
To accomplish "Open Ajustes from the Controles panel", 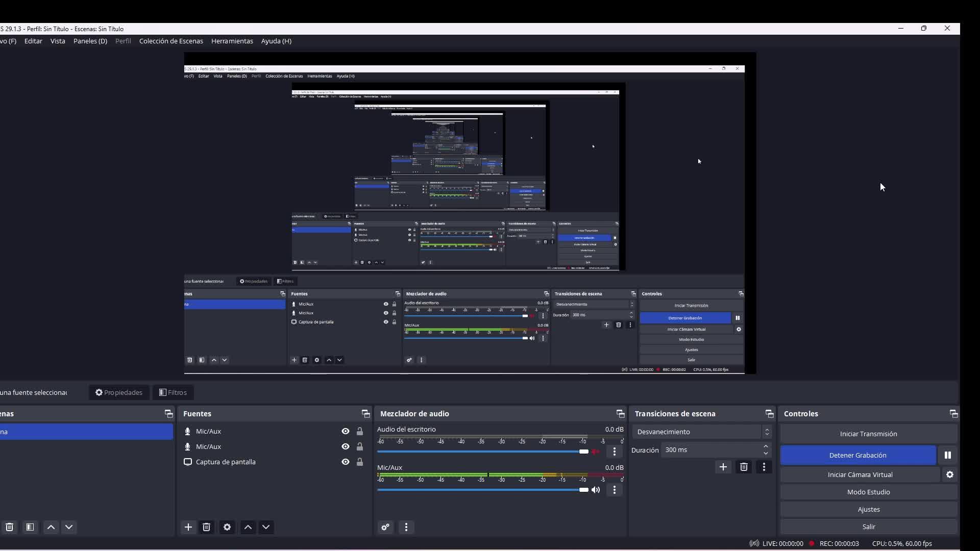I will pos(868,509).
